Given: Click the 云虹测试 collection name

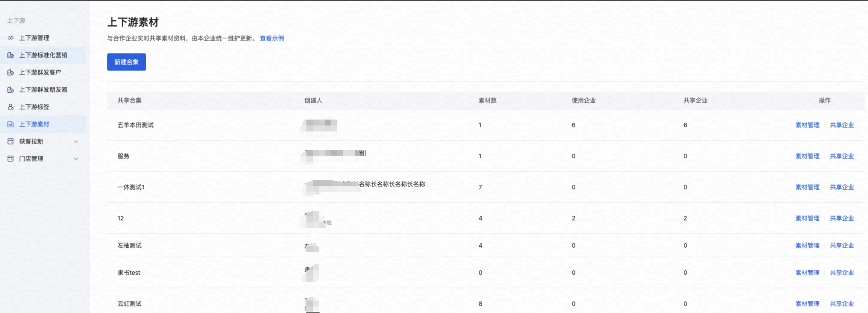Looking at the screenshot, I should point(129,303).
